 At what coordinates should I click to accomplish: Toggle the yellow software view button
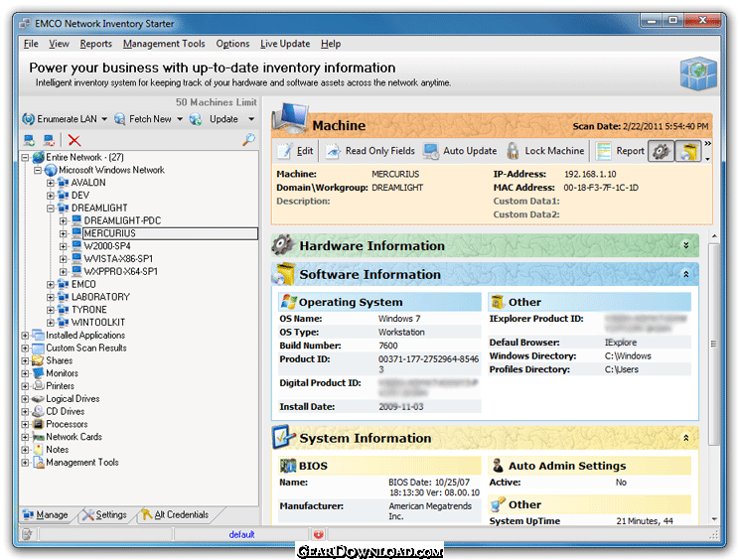[688, 151]
